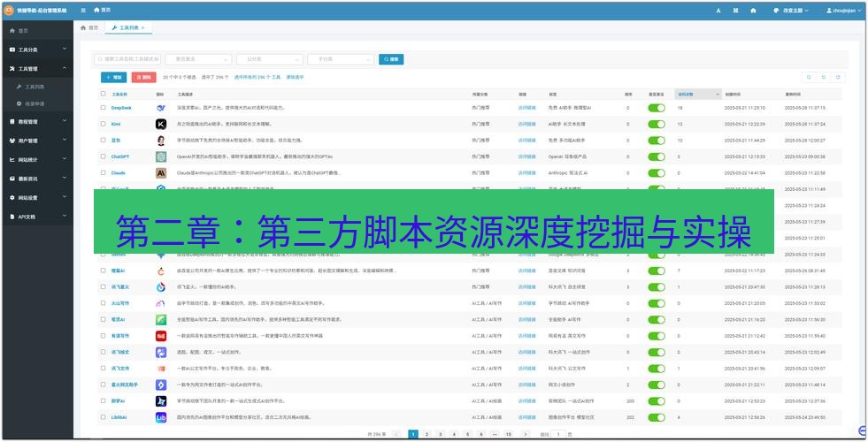Click the hamburger menu icon in header
The width and height of the screenshot is (868, 442).
pos(83,10)
